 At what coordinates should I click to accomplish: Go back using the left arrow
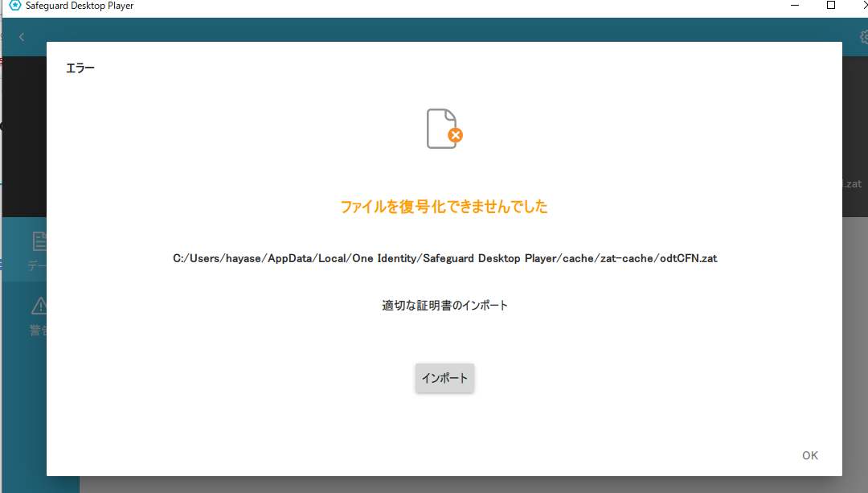pos(22,37)
